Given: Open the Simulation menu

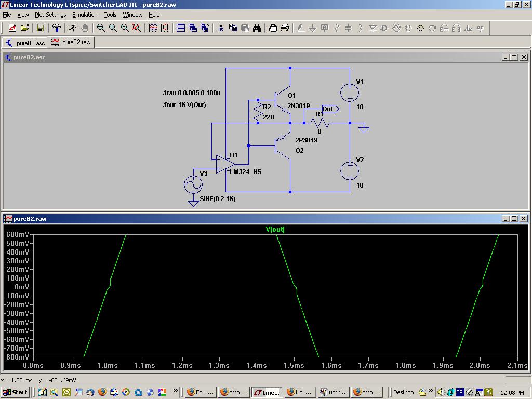Looking at the screenshot, I should pos(85,15).
